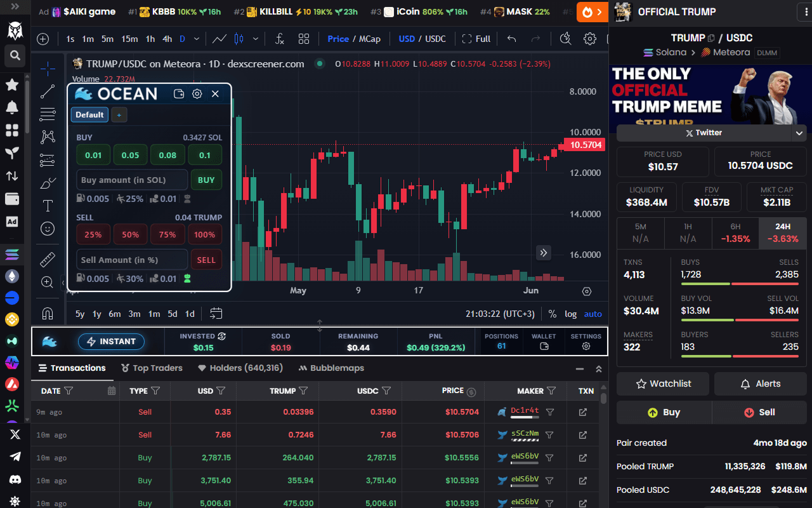812x508 pixels.
Task: Open chart settings gear in top toolbar
Action: pos(590,39)
